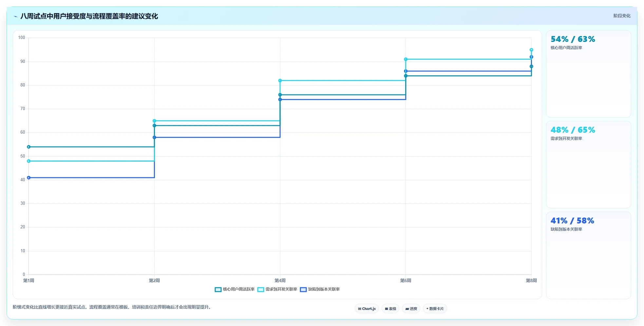Click the 第8周 x-axis label
644x326 pixels.
pos(531,280)
